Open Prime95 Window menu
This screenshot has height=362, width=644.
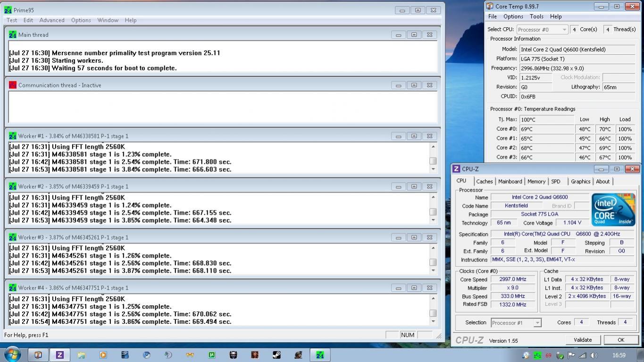[x=108, y=20]
